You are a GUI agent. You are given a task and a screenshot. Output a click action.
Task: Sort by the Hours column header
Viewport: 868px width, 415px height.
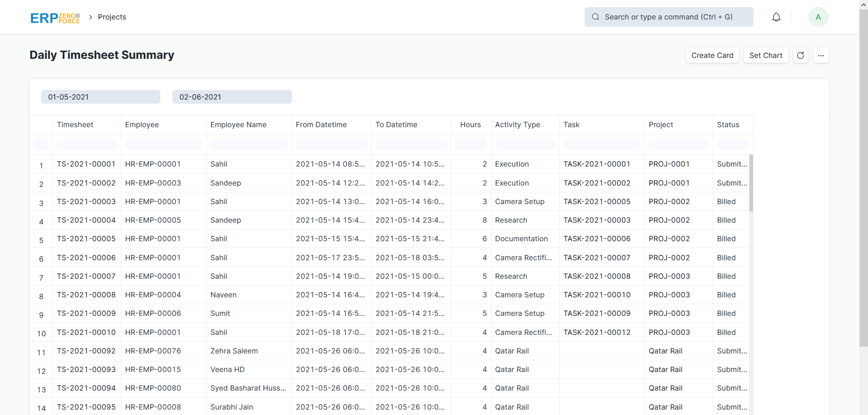(x=471, y=125)
